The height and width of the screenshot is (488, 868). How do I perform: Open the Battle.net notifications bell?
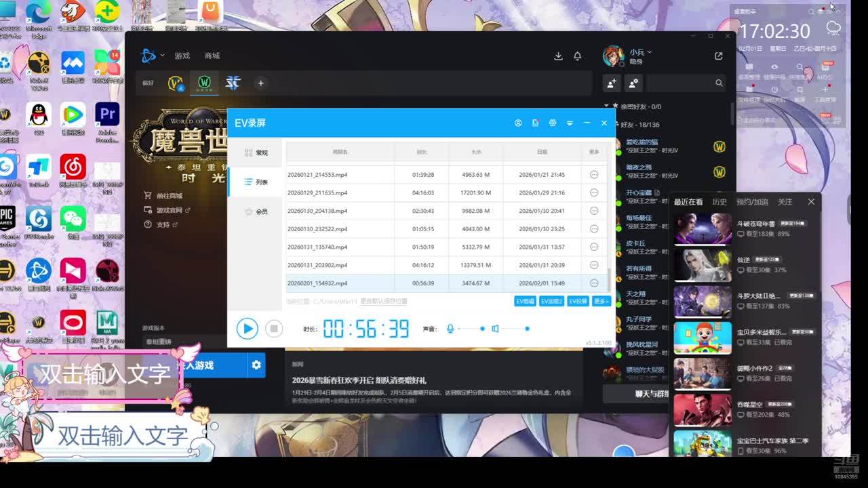[x=577, y=56]
